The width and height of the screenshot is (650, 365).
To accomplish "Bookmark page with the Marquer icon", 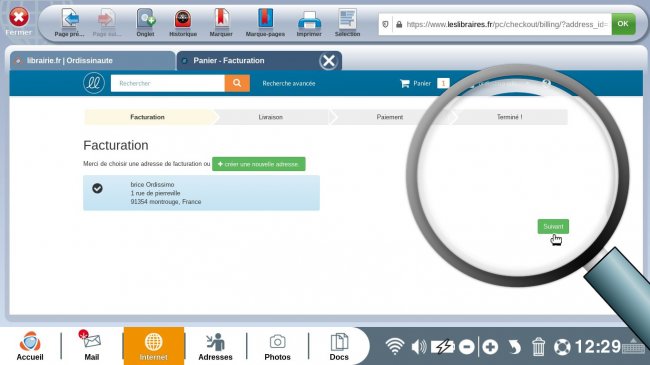I will tap(221, 19).
